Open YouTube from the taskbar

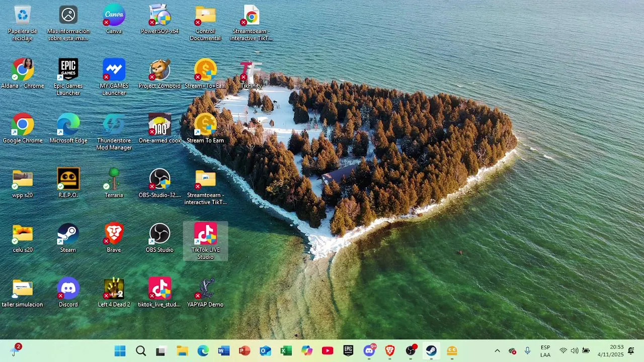(x=328, y=351)
